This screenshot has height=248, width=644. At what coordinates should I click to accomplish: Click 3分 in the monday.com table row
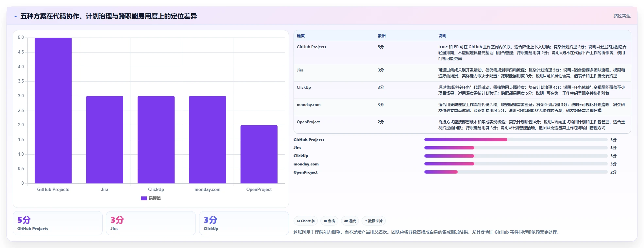pos(381,105)
